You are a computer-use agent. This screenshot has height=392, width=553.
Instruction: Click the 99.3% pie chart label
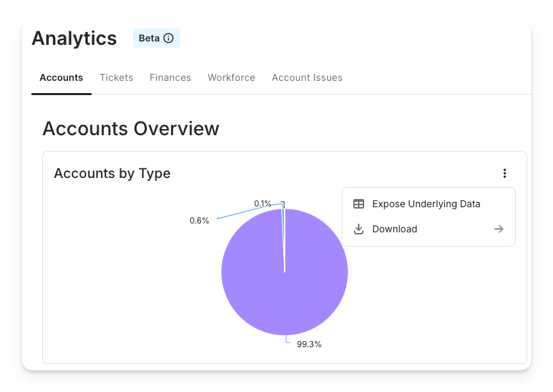coord(309,344)
